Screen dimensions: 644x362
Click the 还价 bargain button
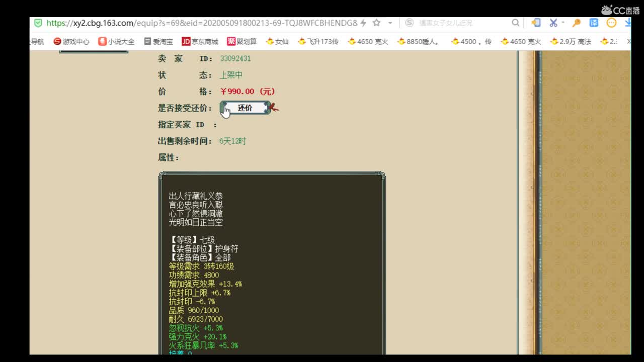[x=245, y=108]
